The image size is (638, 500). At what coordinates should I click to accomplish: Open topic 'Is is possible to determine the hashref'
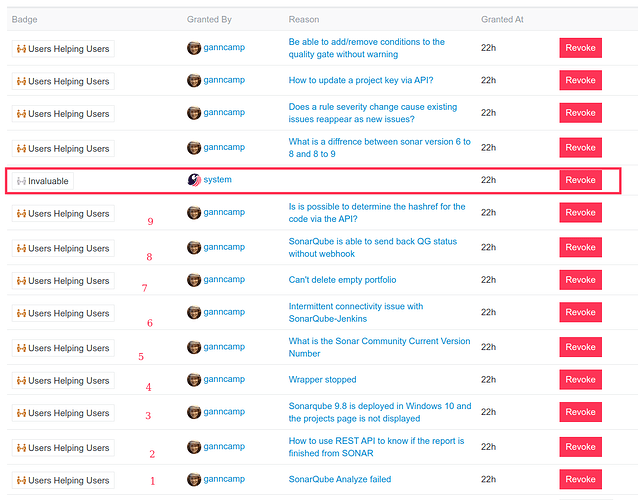(x=376, y=212)
